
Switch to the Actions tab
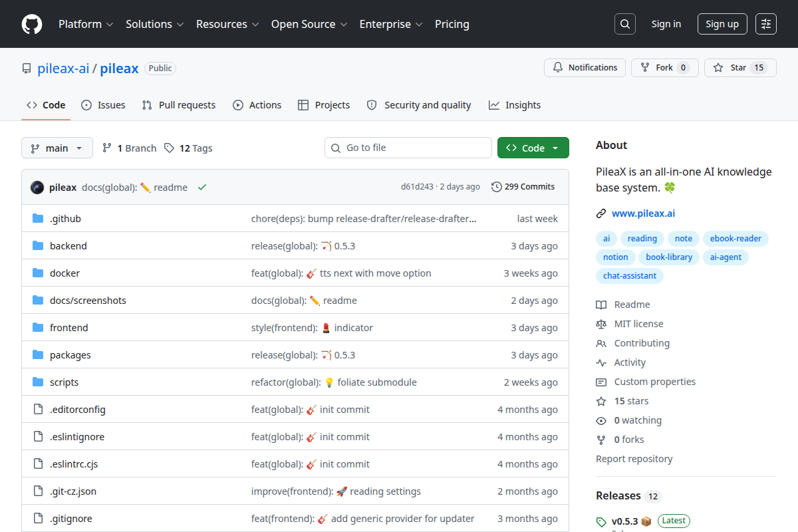pos(257,105)
